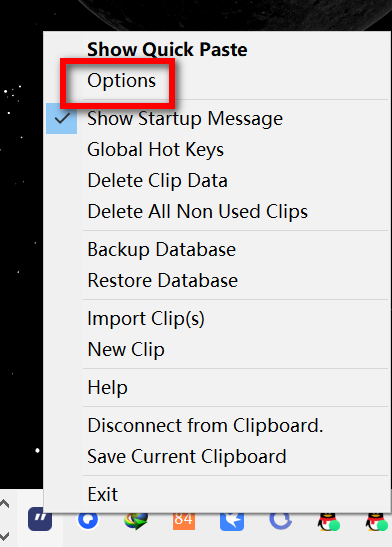Choose Delete All Non Used Clips

tap(197, 212)
